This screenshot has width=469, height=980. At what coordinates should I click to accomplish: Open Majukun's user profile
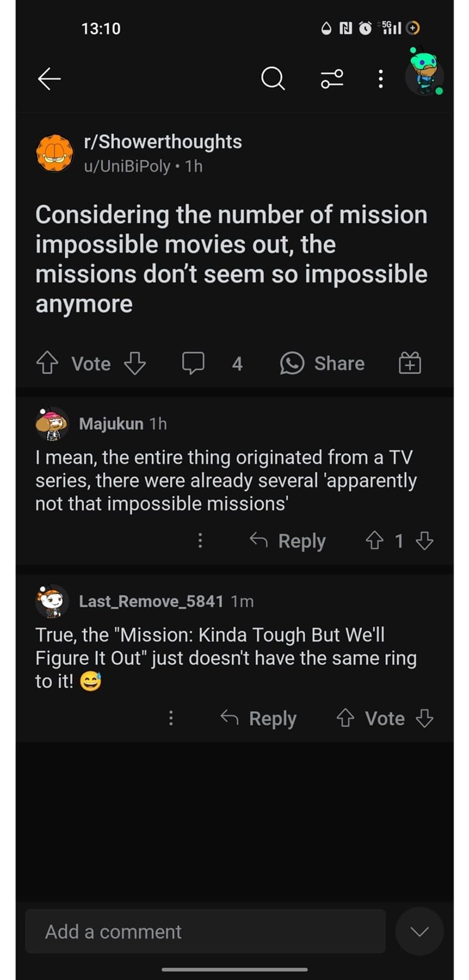tap(111, 424)
